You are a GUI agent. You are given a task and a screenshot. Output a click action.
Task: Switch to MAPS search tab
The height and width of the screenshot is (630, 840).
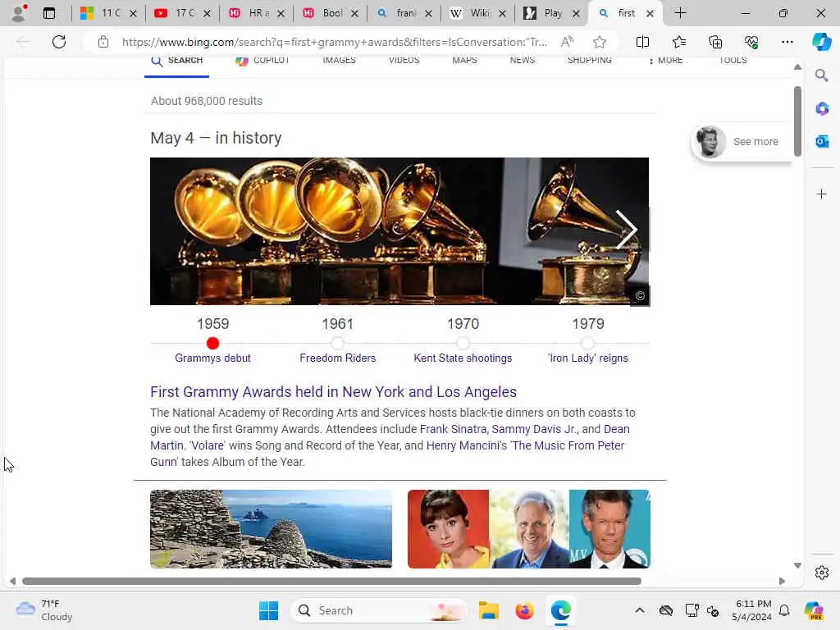tap(464, 61)
